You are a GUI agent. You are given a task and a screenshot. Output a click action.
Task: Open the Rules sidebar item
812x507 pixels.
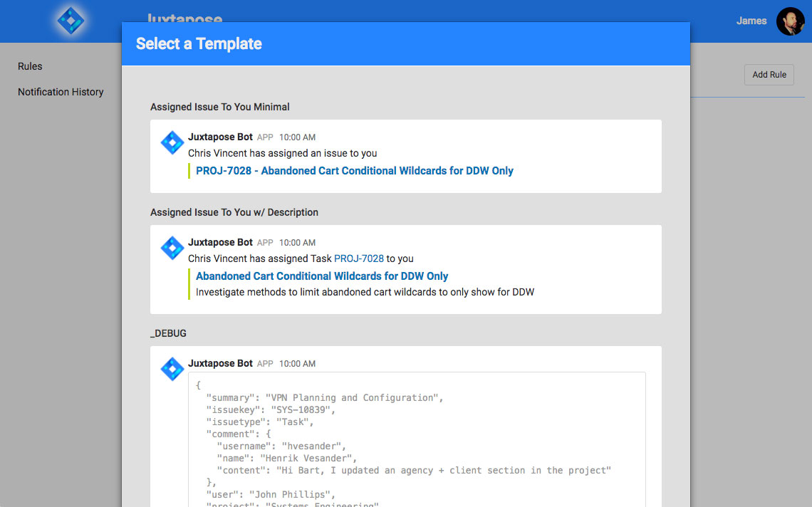(30, 66)
